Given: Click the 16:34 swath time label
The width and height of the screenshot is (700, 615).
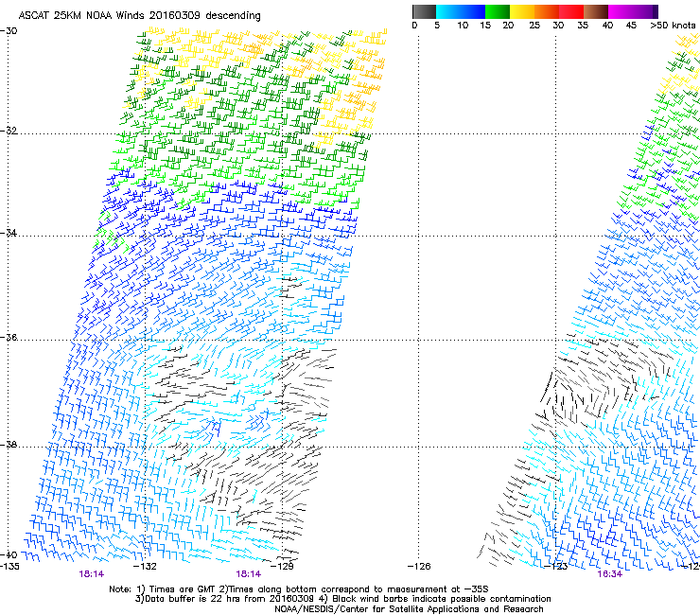Looking at the screenshot, I should [610, 574].
